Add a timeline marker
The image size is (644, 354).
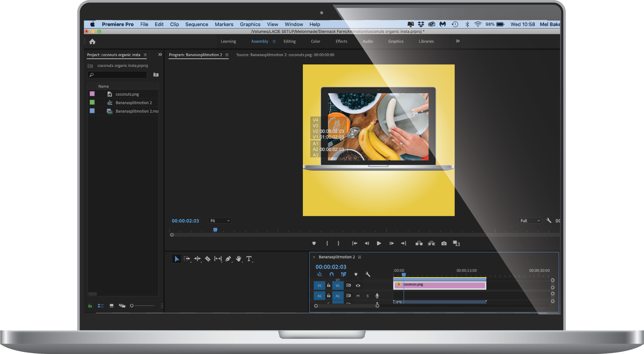pos(356,275)
